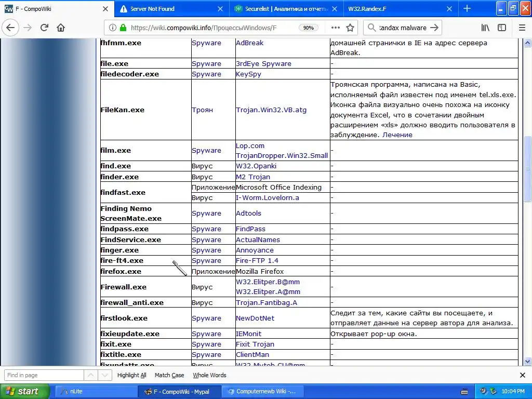Open the FindPass link
The height and width of the screenshot is (399, 532).
[x=250, y=229]
